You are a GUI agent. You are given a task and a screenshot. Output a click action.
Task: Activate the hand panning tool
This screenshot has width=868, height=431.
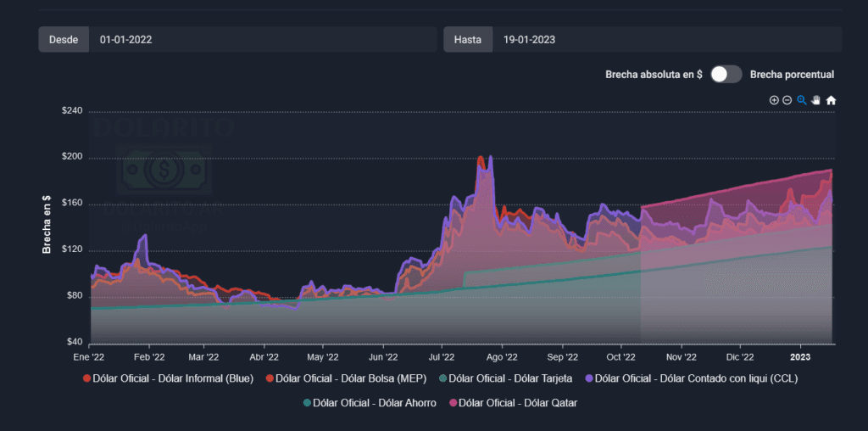point(816,100)
